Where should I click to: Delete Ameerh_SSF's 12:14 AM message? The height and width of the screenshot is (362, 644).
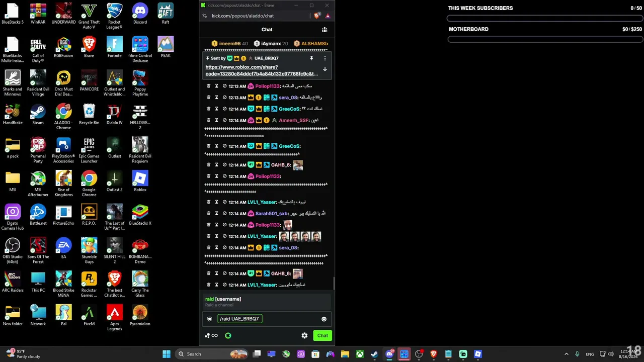coord(209,121)
